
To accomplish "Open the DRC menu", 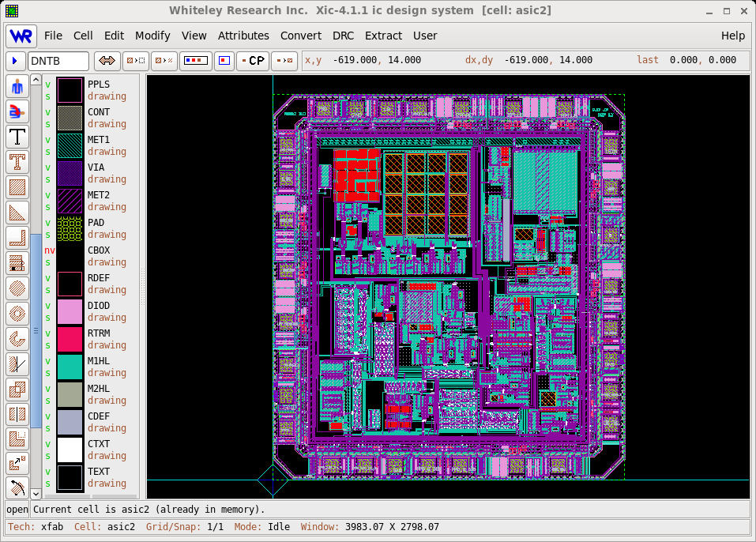I will [343, 36].
